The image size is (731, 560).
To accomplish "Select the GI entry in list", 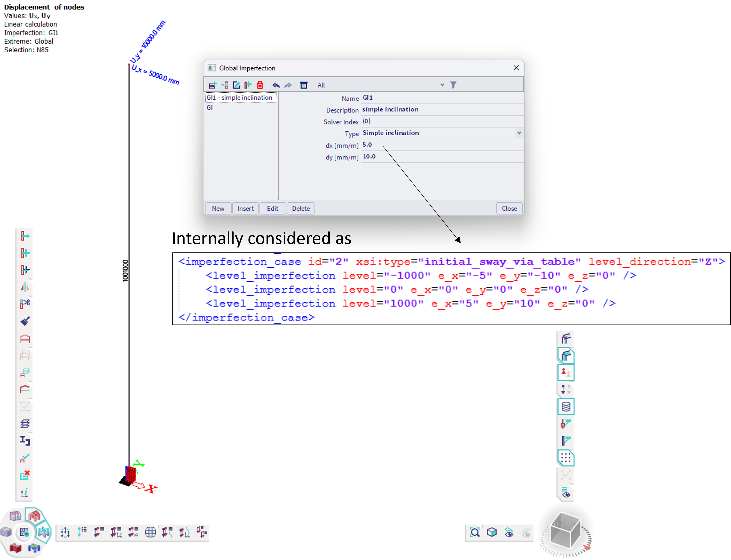I will coord(210,108).
